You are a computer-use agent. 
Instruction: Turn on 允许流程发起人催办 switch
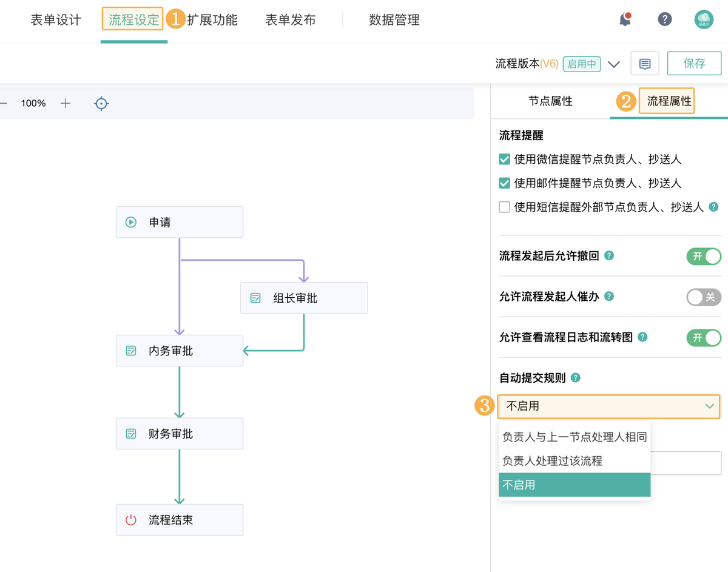pos(704,297)
